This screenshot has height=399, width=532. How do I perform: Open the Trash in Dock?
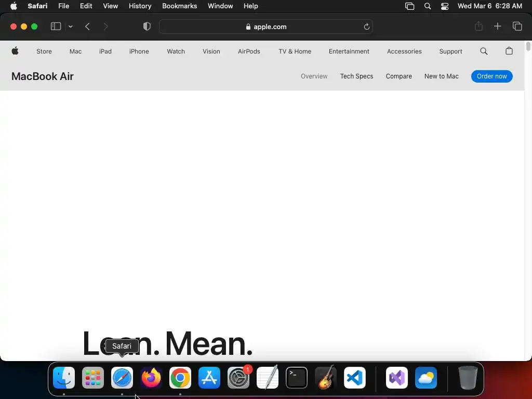point(468,378)
